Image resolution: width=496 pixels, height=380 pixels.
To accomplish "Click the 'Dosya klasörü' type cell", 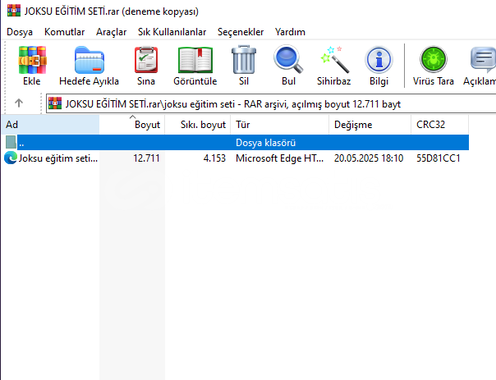I will 266,143.
